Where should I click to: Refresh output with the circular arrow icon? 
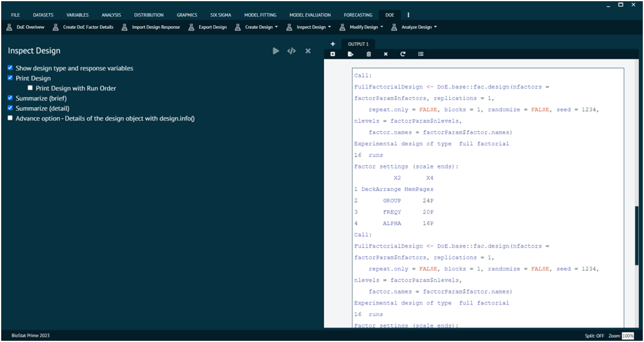403,54
